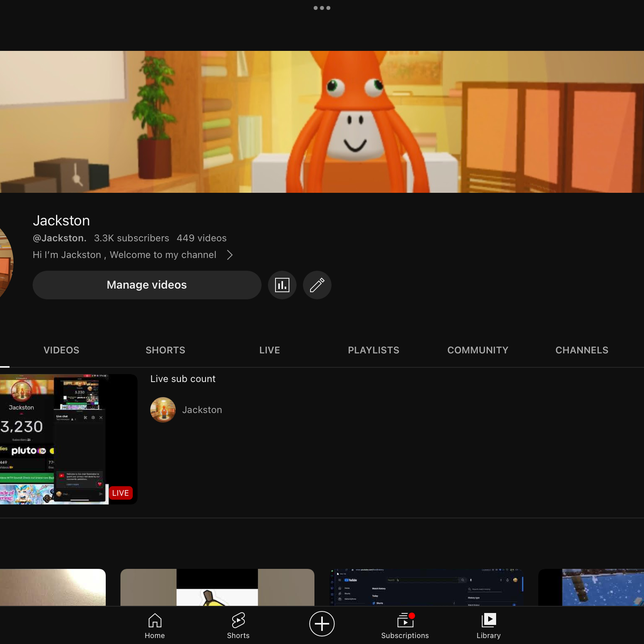Open the blue Minecraft video thumbnail
Viewport: 644px width, 644px height.
(x=591, y=587)
